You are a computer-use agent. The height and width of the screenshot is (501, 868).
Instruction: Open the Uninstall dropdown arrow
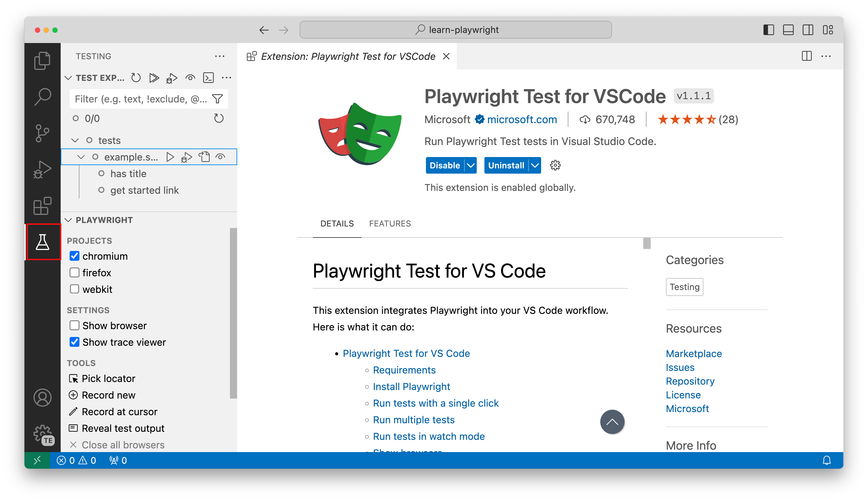click(535, 165)
